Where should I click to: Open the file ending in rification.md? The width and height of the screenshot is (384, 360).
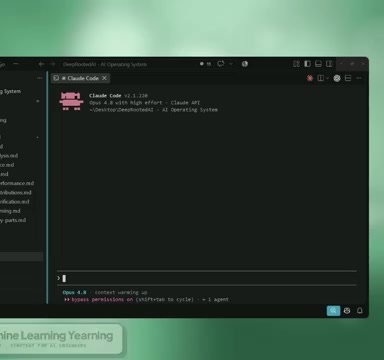[14, 202]
